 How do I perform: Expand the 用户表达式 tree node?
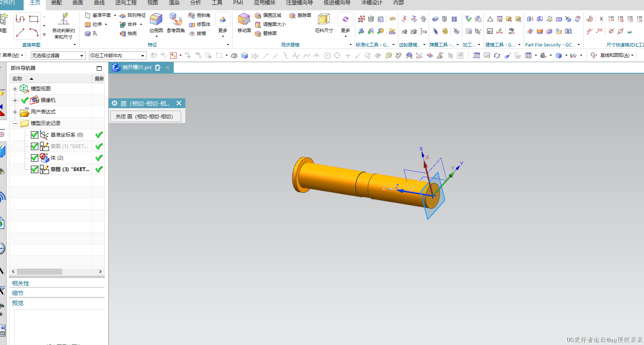point(15,112)
